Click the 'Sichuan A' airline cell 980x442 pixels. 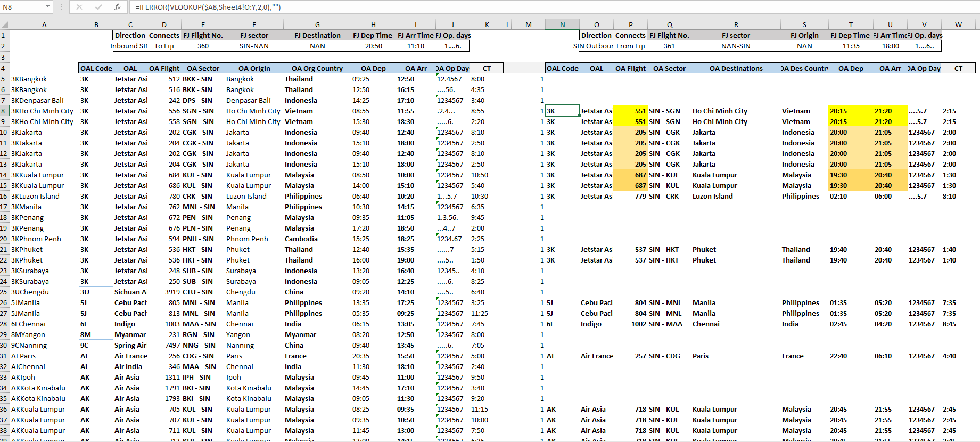click(x=130, y=292)
